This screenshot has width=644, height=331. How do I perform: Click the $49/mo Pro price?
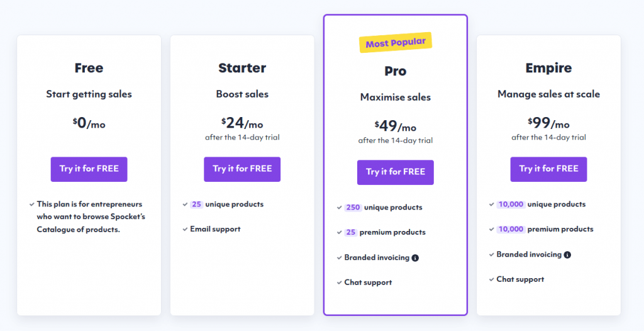[x=396, y=126]
